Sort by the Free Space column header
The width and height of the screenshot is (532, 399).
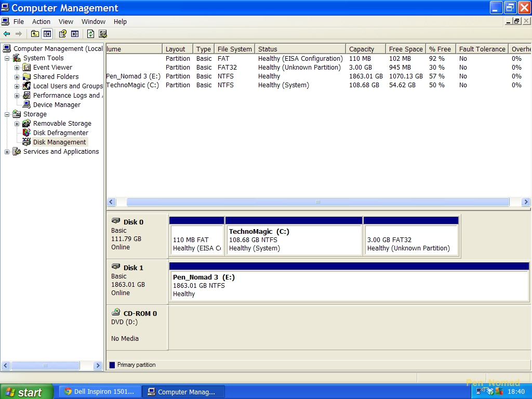click(405, 49)
